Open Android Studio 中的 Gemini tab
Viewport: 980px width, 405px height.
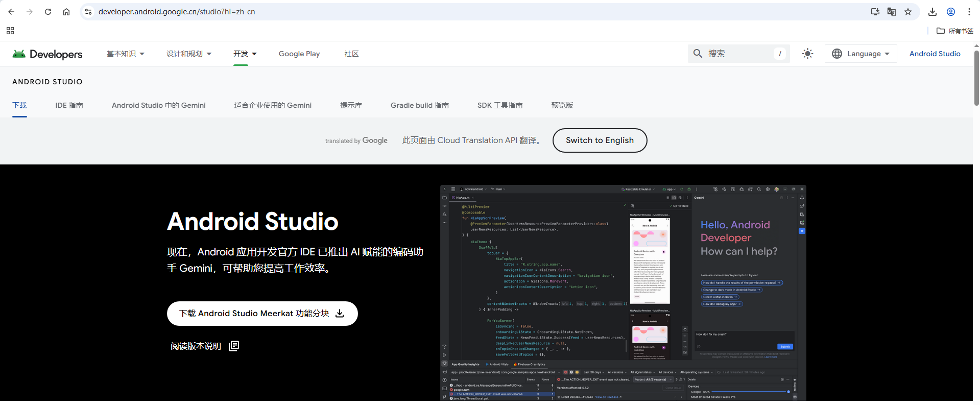(159, 105)
